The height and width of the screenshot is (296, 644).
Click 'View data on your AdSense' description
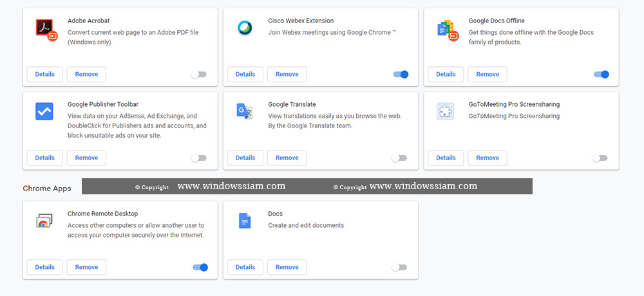(137, 125)
